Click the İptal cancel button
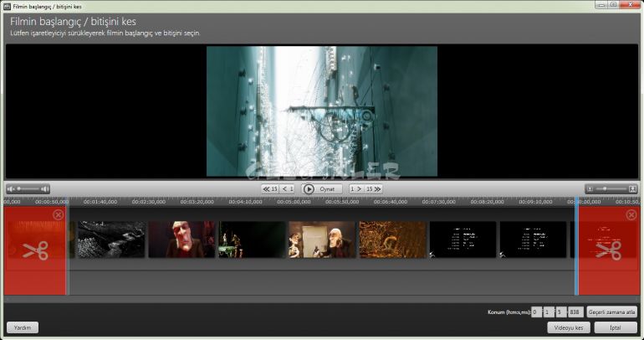This screenshot has height=340, width=644. (616, 327)
